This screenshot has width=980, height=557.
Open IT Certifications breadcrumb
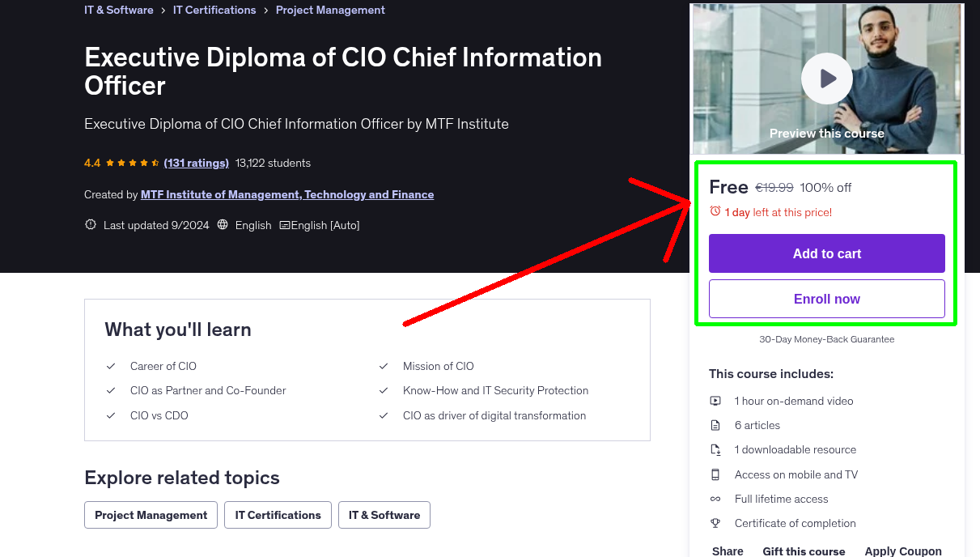click(x=214, y=10)
